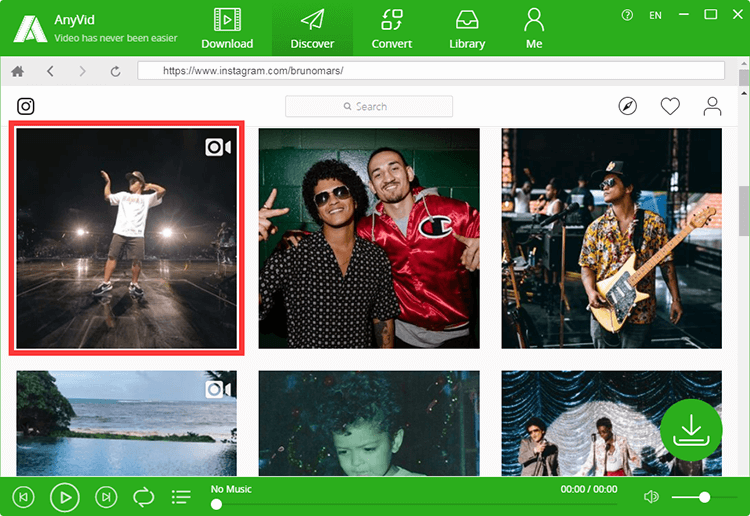750x516 pixels.
Task: Open the guitar player photo
Action: [x=611, y=238]
